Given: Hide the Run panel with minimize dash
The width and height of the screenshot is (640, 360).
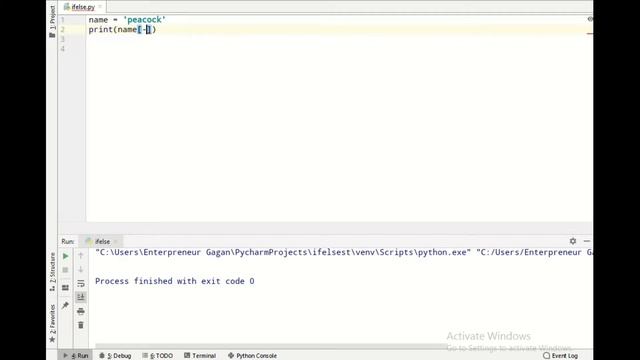Looking at the screenshot, I should click(x=587, y=241).
